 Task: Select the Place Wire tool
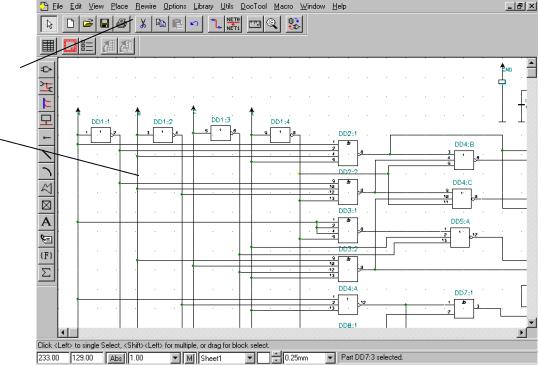46,86
